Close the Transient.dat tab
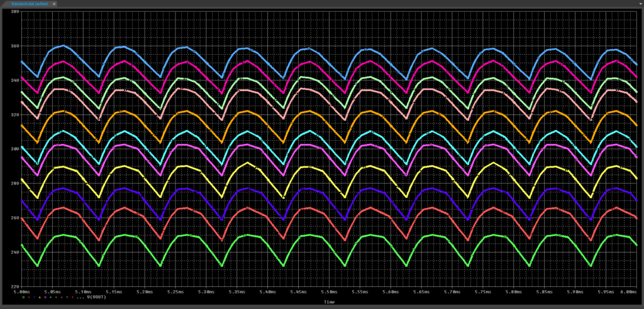The image size is (644, 309). [x=54, y=3]
